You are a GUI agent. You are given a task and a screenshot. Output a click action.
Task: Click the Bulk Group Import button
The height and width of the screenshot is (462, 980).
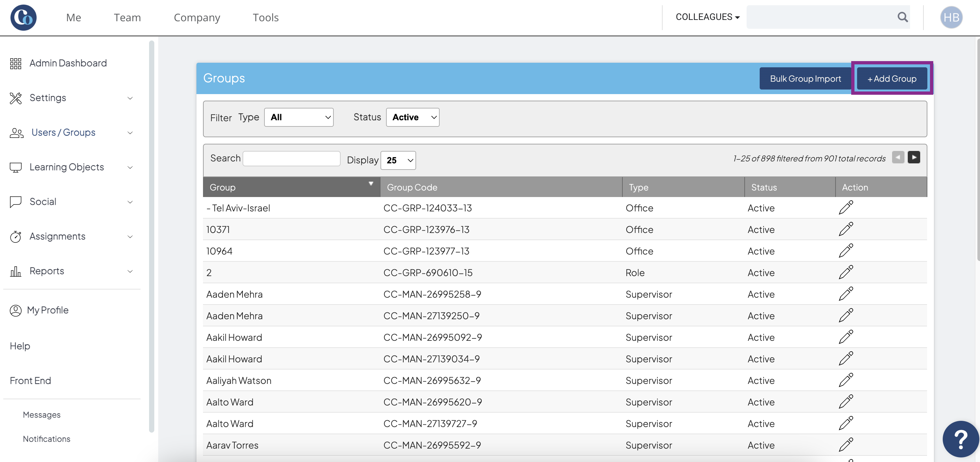(805, 79)
